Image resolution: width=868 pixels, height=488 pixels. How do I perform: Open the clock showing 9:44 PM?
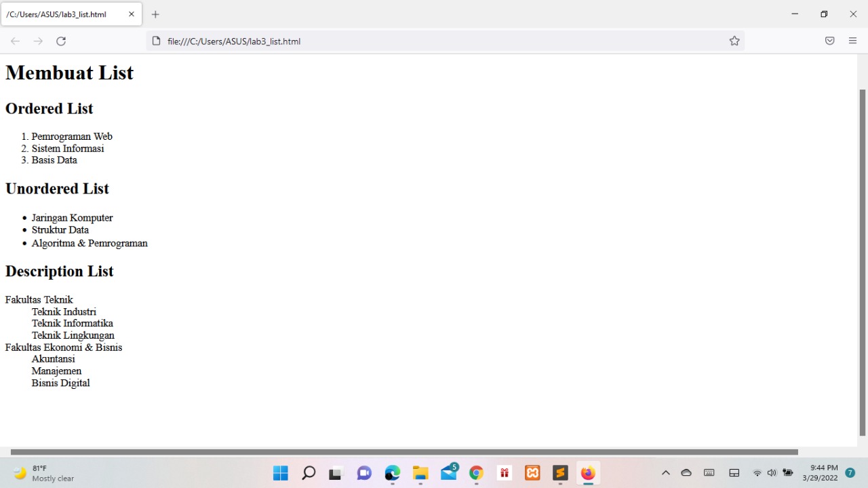[820, 473]
